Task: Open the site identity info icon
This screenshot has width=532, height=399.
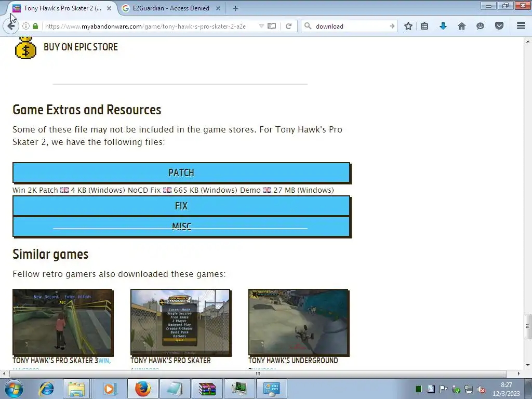Action: click(25, 26)
